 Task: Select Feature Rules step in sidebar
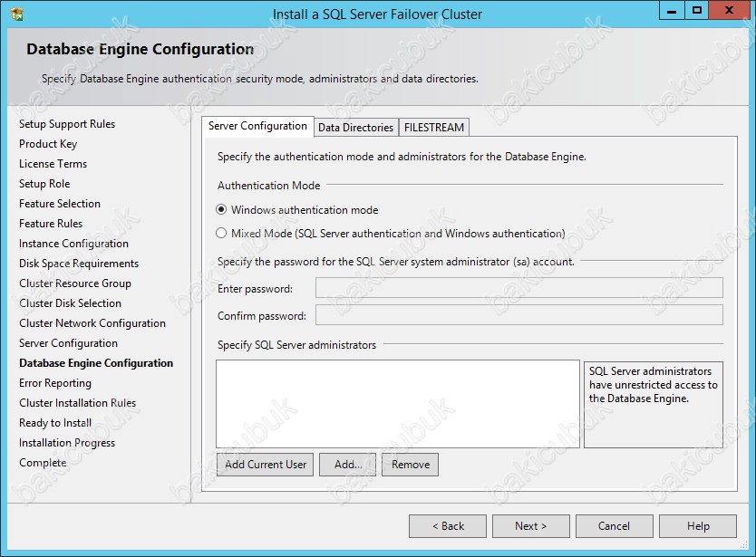point(51,224)
